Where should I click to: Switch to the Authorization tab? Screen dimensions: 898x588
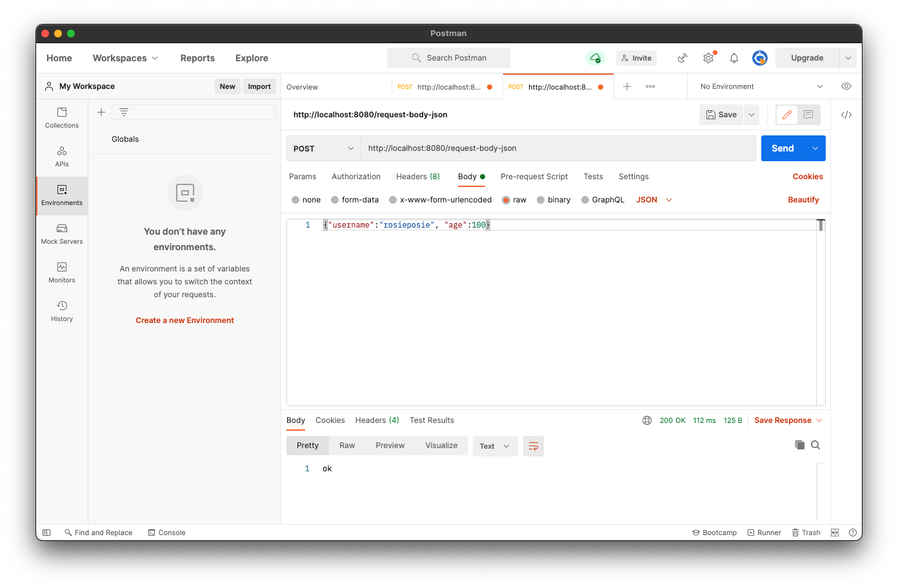tap(356, 177)
